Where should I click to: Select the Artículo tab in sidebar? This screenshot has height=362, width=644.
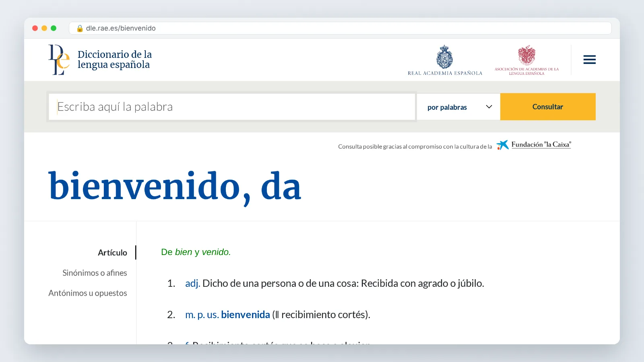pos(112,253)
